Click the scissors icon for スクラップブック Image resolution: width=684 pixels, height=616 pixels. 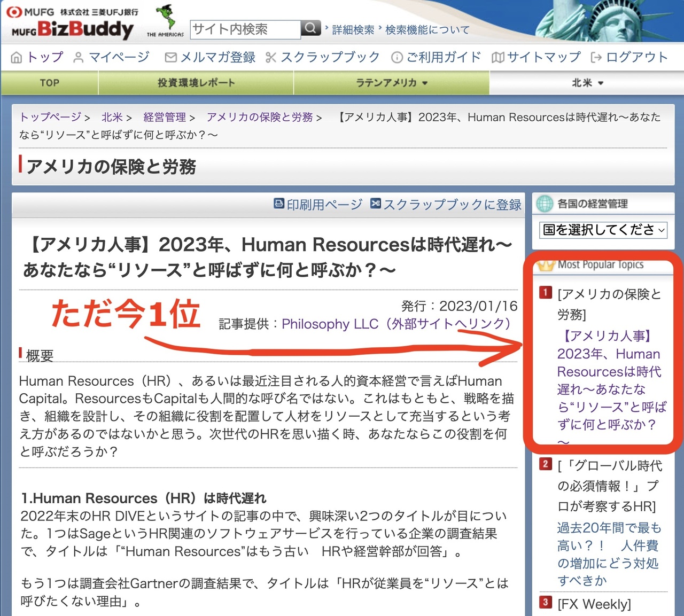pyautogui.click(x=271, y=58)
